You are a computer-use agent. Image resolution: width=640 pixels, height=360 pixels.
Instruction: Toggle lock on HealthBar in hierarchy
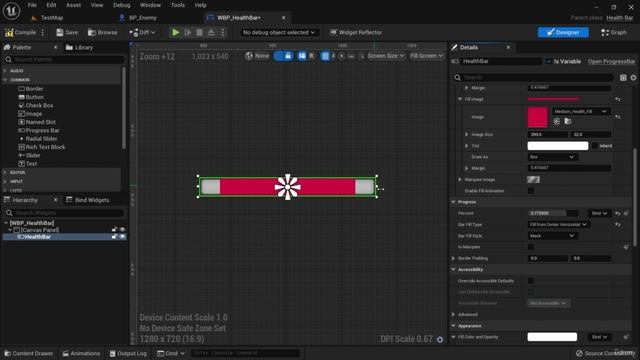tap(114, 237)
